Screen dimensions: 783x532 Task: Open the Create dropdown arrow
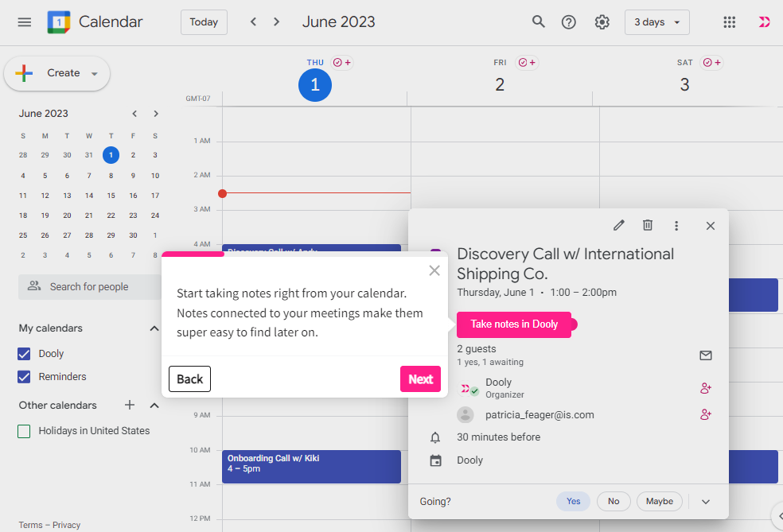click(95, 74)
